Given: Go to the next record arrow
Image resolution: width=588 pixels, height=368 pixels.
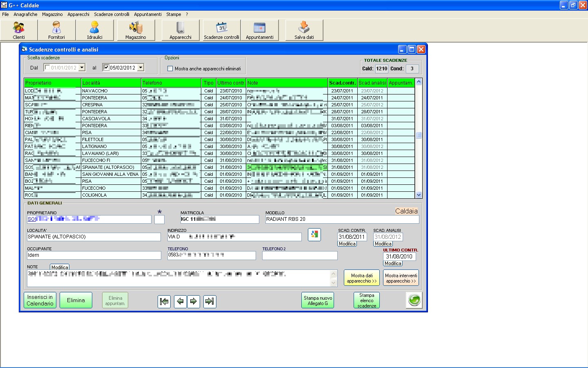Looking at the screenshot, I should 194,301.
